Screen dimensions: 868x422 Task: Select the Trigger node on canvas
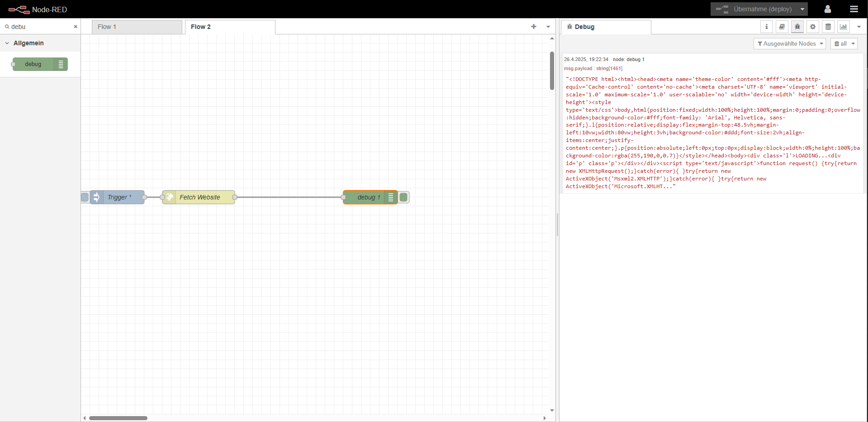tap(117, 197)
